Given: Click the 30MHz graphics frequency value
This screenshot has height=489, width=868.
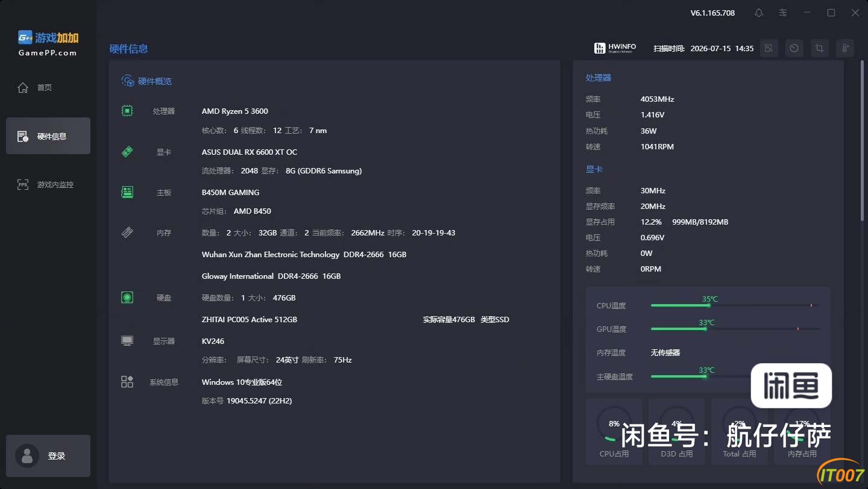Looking at the screenshot, I should tap(653, 190).
